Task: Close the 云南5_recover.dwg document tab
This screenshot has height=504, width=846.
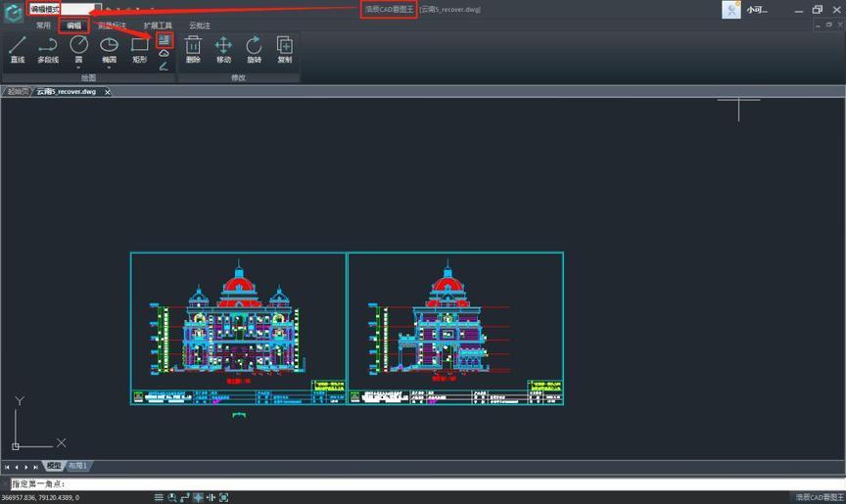Action: coord(108,92)
